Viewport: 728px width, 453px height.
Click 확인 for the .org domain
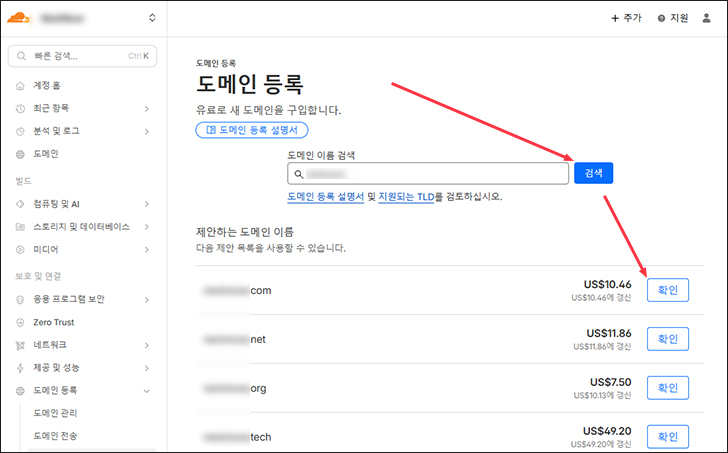pyautogui.click(x=668, y=388)
